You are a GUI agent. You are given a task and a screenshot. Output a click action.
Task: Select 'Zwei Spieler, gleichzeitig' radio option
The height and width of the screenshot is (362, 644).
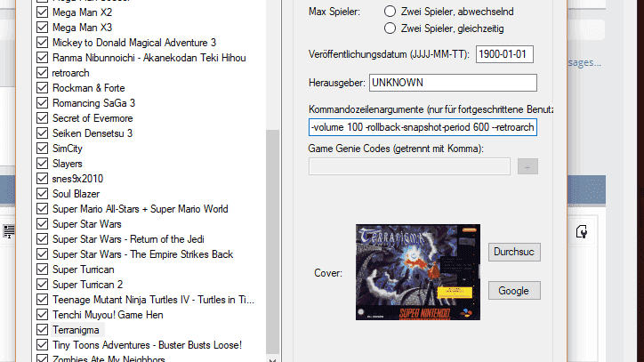click(x=390, y=28)
